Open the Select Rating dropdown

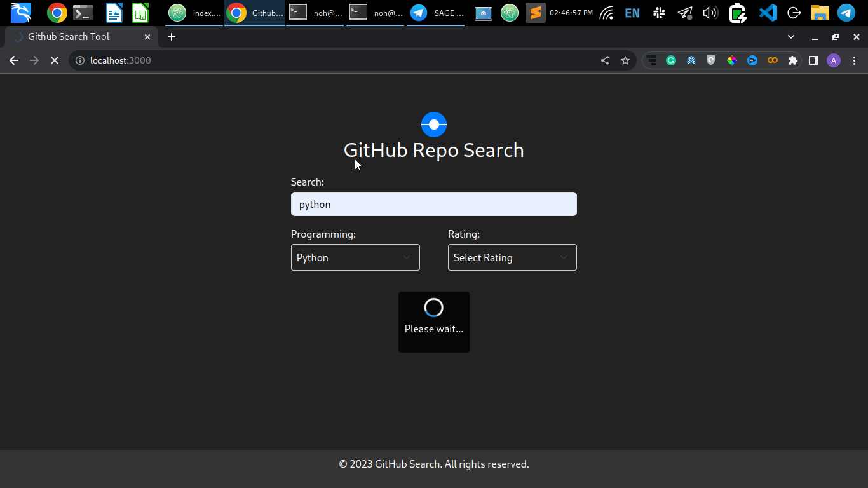point(512,257)
